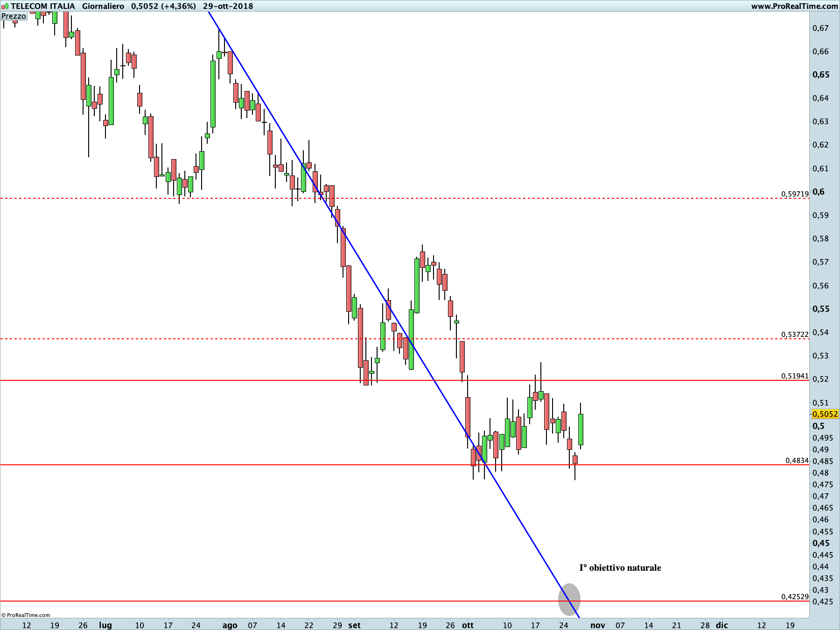Open the www.ProRealTime.com link
The width and height of the screenshot is (840, 630).
[x=794, y=6]
